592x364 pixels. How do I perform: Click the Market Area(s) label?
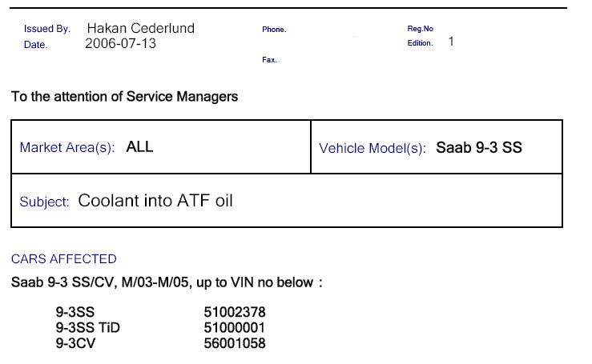[x=67, y=147]
